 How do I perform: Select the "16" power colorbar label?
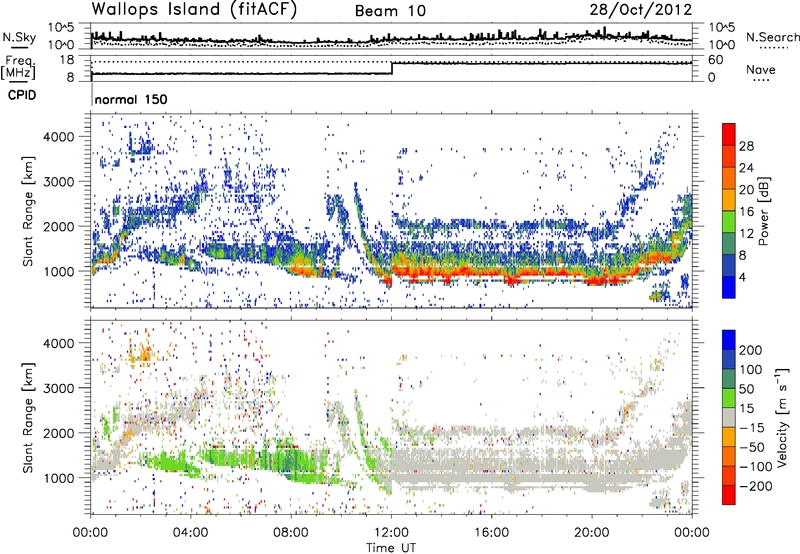(x=746, y=212)
